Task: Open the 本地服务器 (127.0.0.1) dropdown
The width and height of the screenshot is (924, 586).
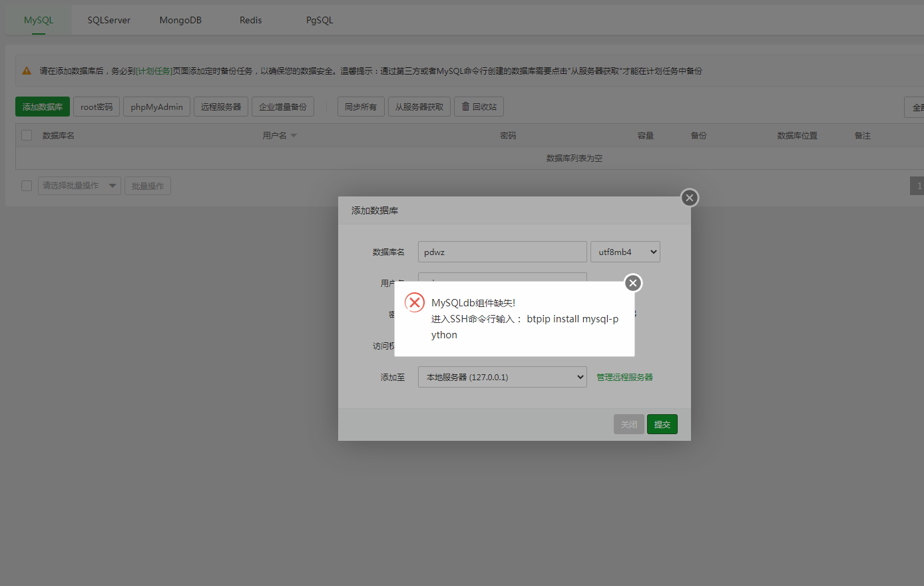Action: coord(503,377)
